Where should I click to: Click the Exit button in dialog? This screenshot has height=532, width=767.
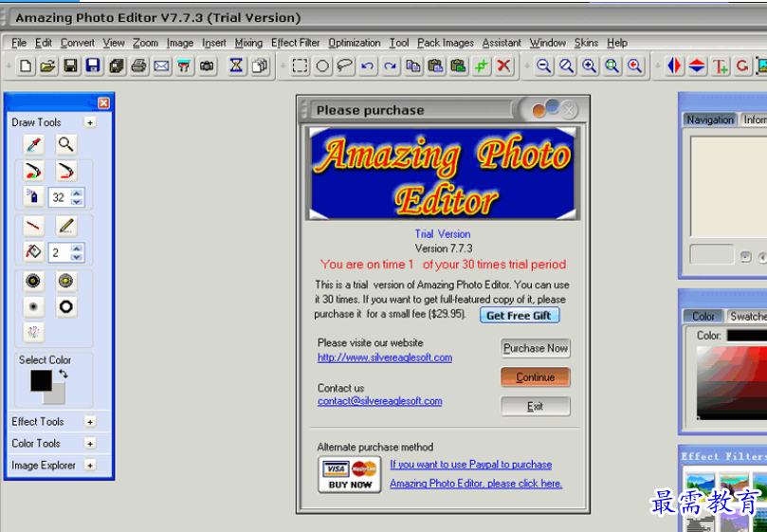535,406
